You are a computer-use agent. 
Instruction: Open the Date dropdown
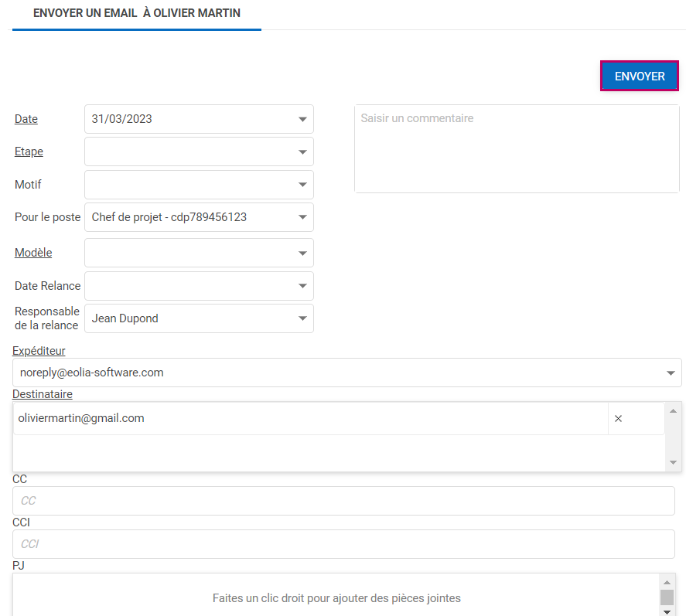pyautogui.click(x=302, y=119)
